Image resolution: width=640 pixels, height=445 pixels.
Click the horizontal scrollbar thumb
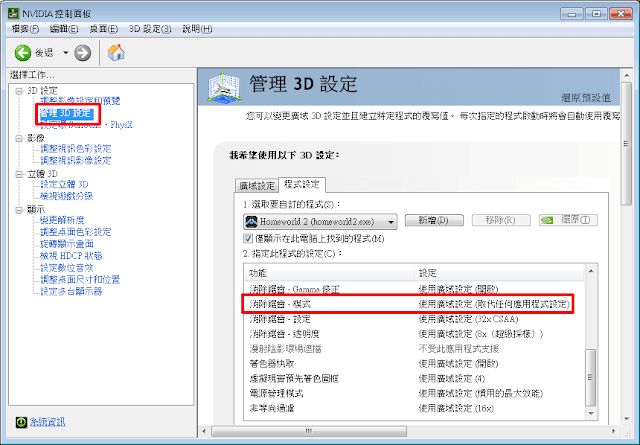(309, 431)
